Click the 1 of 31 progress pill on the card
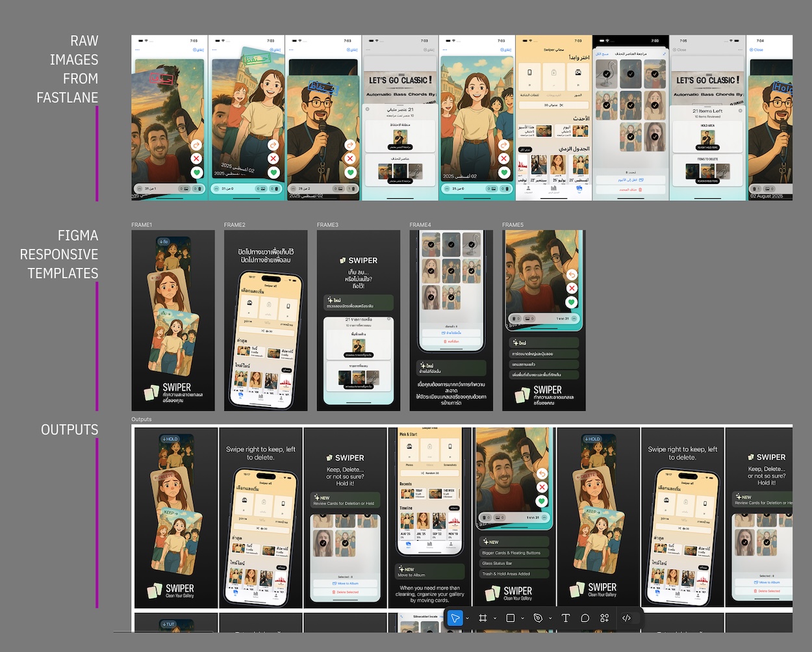The width and height of the screenshot is (812, 652). (533, 517)
